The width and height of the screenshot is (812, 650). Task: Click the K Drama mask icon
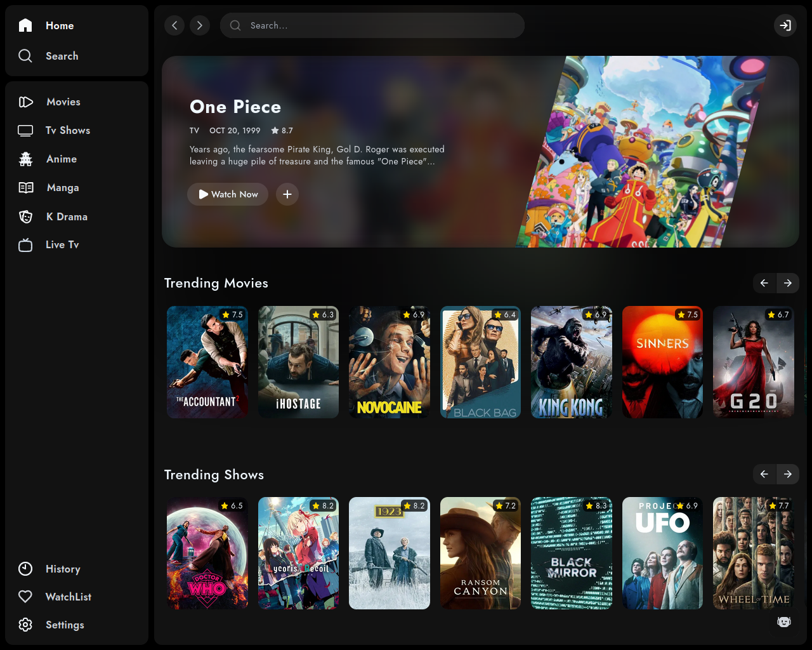(x=26, y=216)
